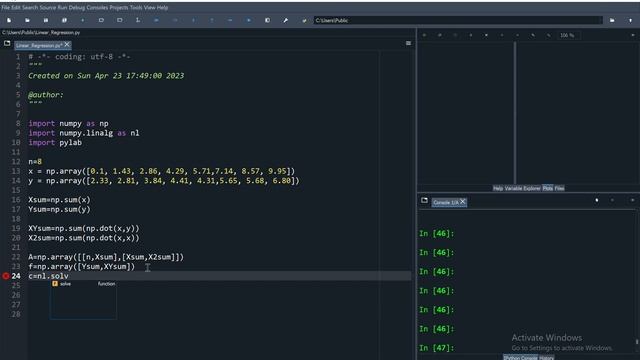The width and height of the screenshot is (640, 360).
Task: Go to the parent directory
Action: click(x=630, y=20)
